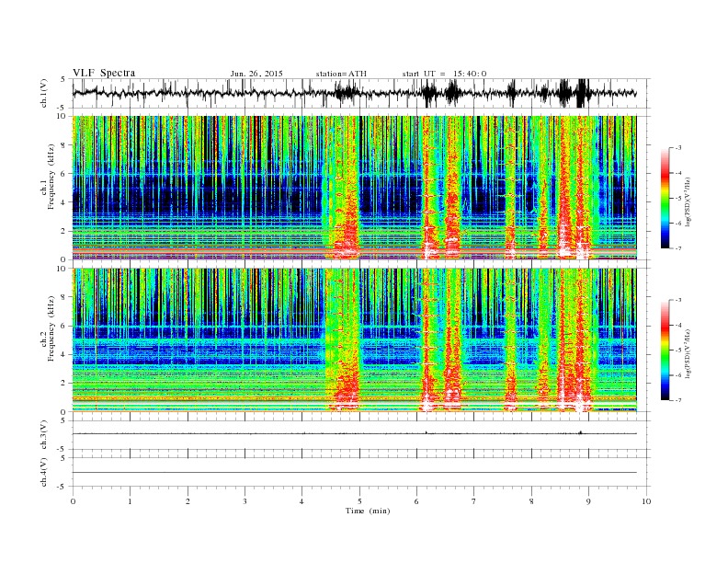Click the "8" kHz tick on ch.1 frequency axis

[x=63, y=145]
